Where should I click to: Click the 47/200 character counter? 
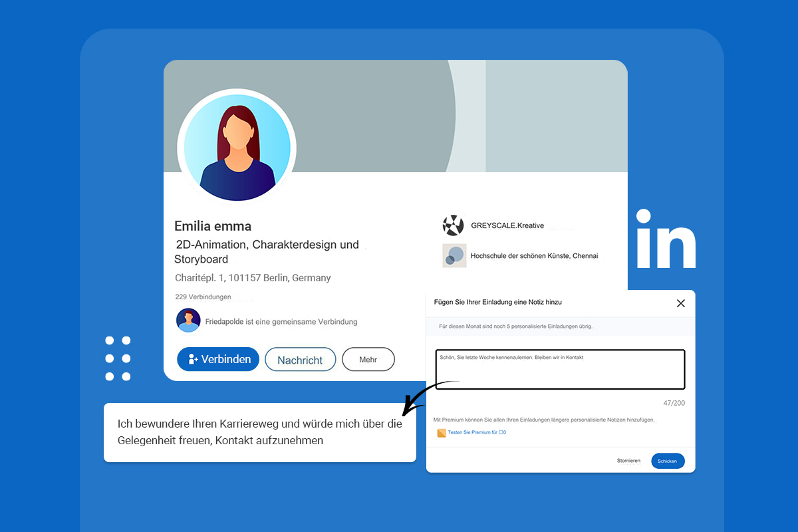coord(674,403)
